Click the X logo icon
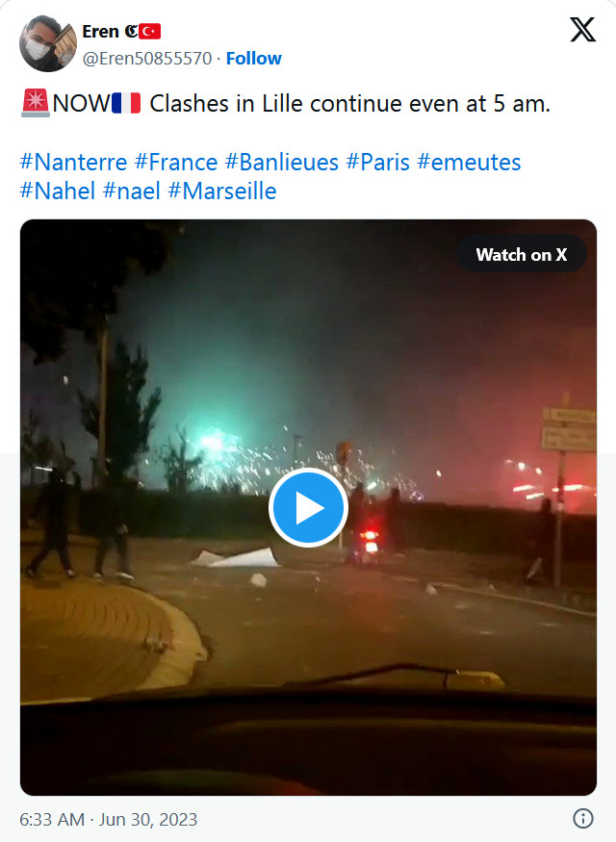The height and width of the screenshot is (842, 616). 582,29
